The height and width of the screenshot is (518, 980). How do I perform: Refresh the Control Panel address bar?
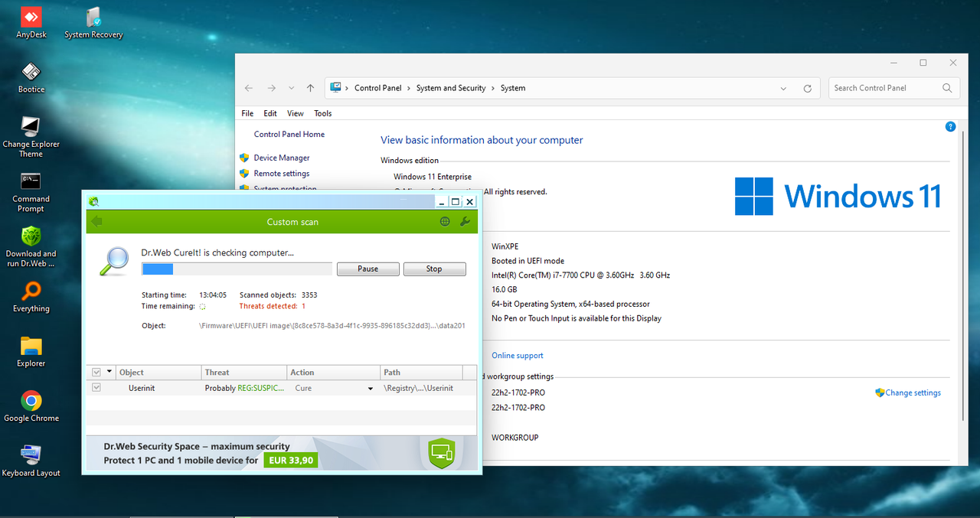807,88
